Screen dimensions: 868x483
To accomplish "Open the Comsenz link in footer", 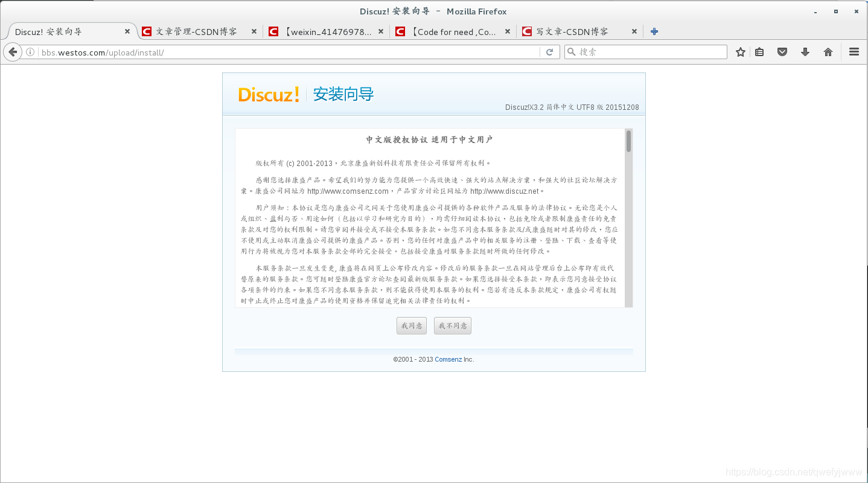I will tap(448, 359).
